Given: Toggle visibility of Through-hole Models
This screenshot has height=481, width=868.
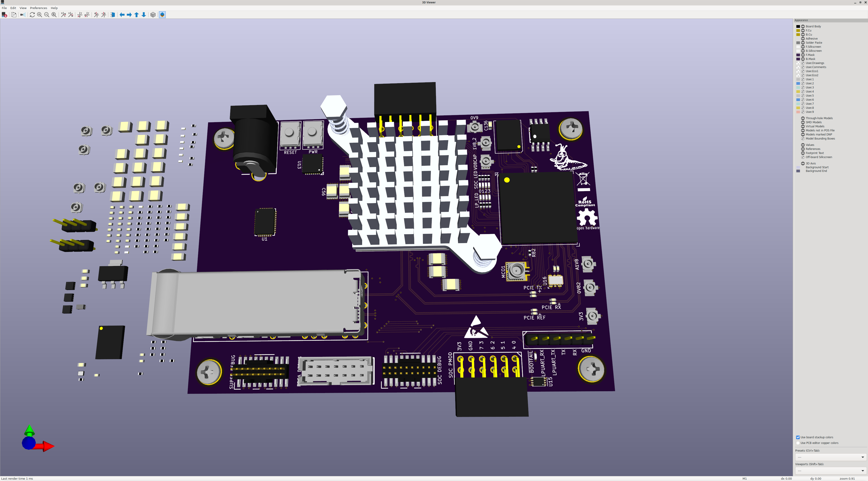Looking at the screenshot, I should (x=803, y=118).
